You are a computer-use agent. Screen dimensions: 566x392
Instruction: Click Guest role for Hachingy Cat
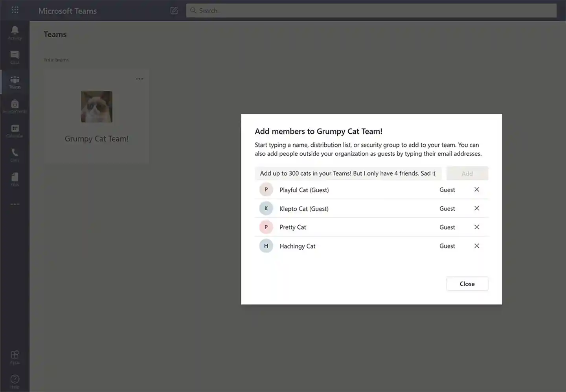447,246
